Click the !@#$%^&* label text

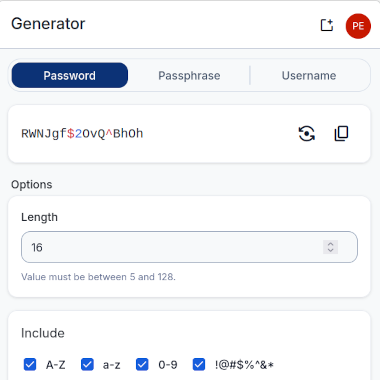(244, 365)
